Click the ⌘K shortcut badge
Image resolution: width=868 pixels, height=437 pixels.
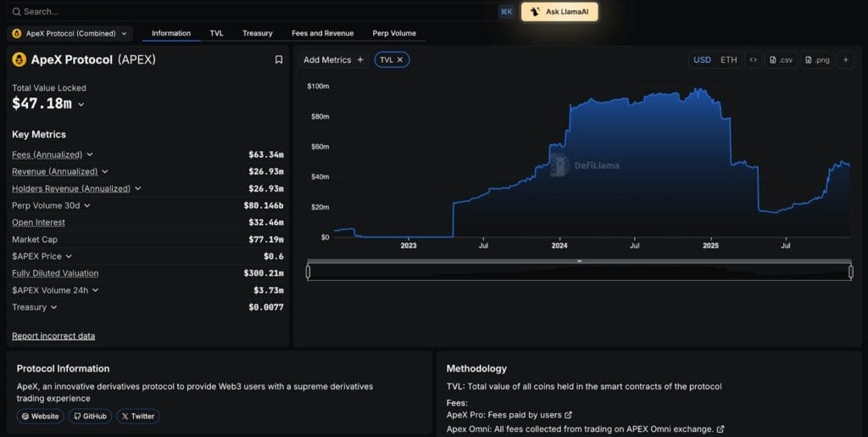tap(506, 12)
